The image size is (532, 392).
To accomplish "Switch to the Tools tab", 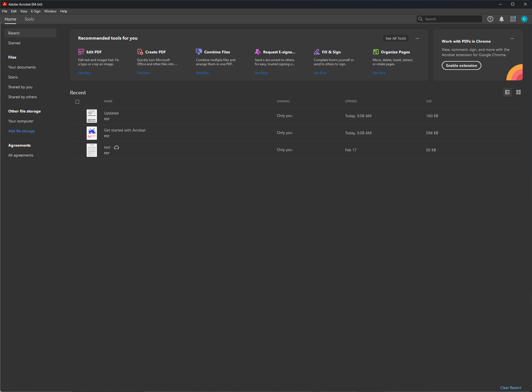I will 29,19.
